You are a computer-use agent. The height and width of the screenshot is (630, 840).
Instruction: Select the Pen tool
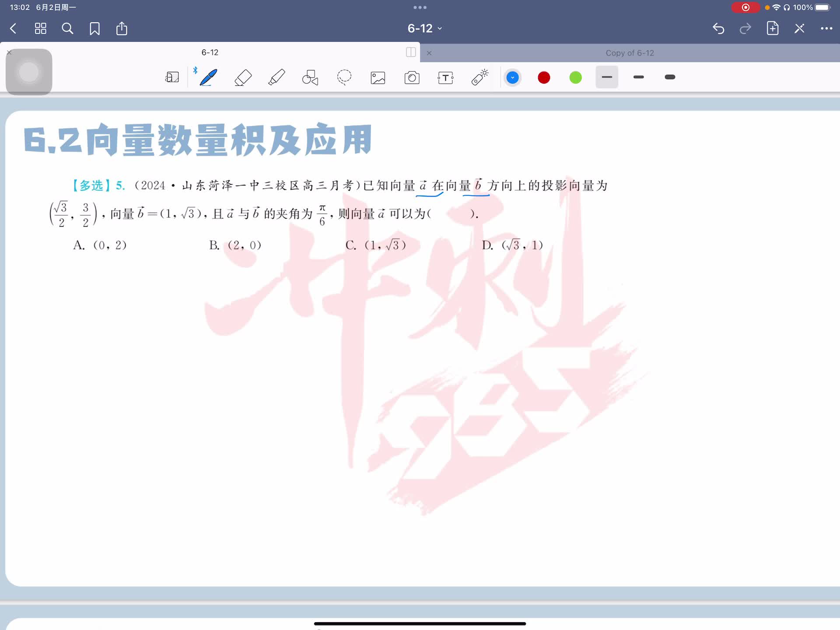pos(208,77)
